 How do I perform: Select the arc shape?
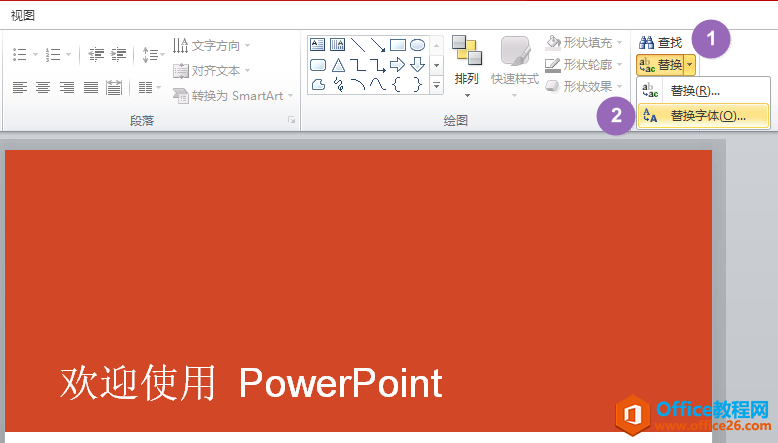358,85
